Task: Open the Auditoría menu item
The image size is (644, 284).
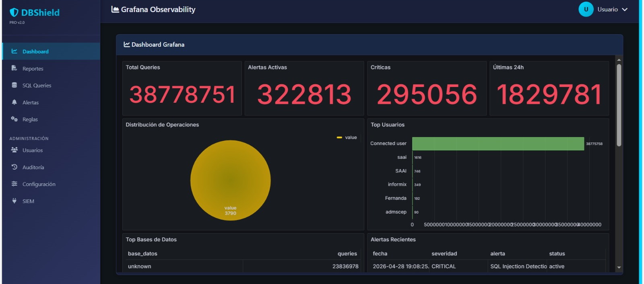Action: [51, 167]
